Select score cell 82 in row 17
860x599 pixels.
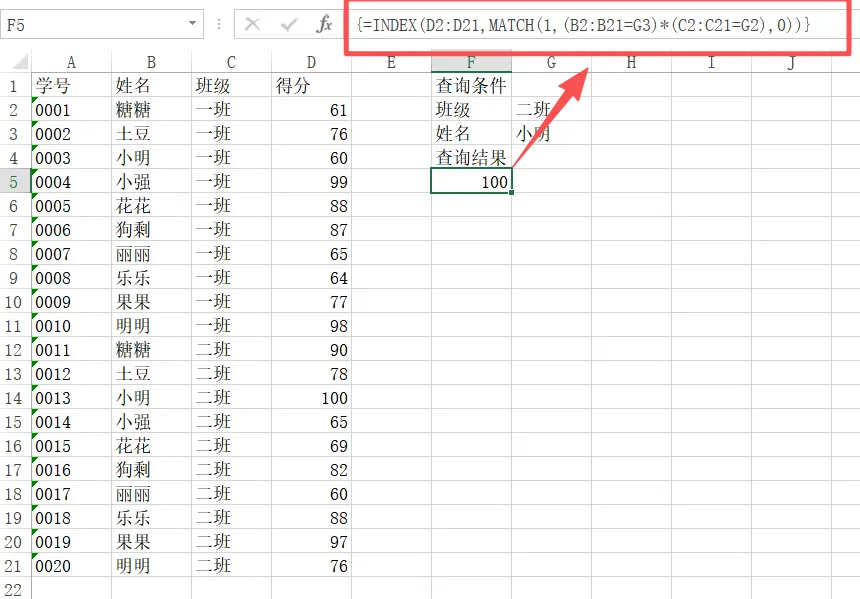312,470
